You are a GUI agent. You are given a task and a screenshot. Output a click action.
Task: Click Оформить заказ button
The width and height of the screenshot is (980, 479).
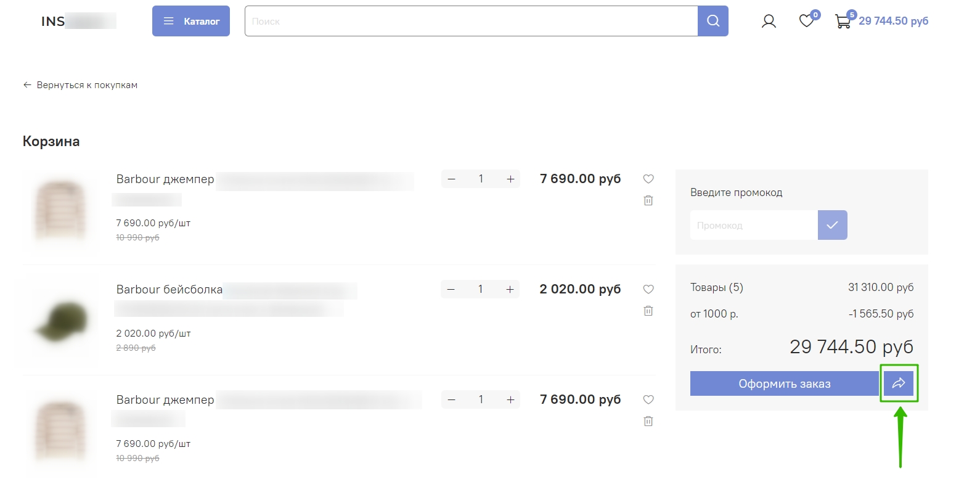point(785,383)
